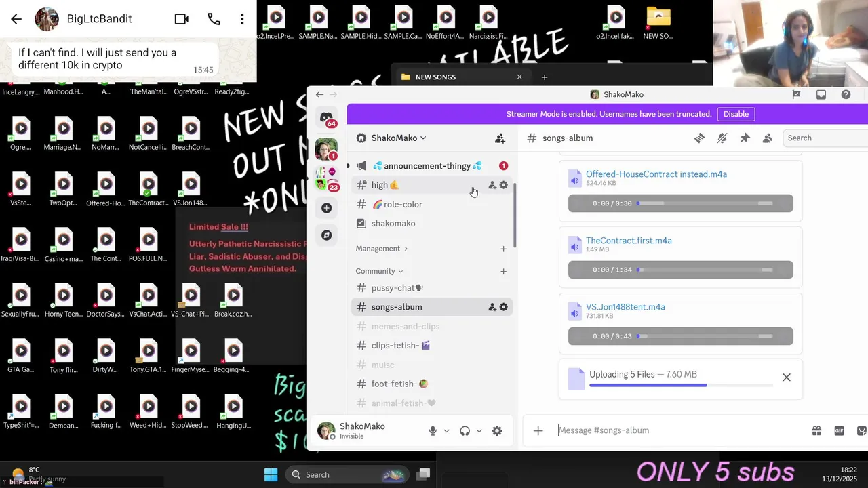
Task: Open the VS.Jon1488tent.m4a file link
Action: (625, 307)
